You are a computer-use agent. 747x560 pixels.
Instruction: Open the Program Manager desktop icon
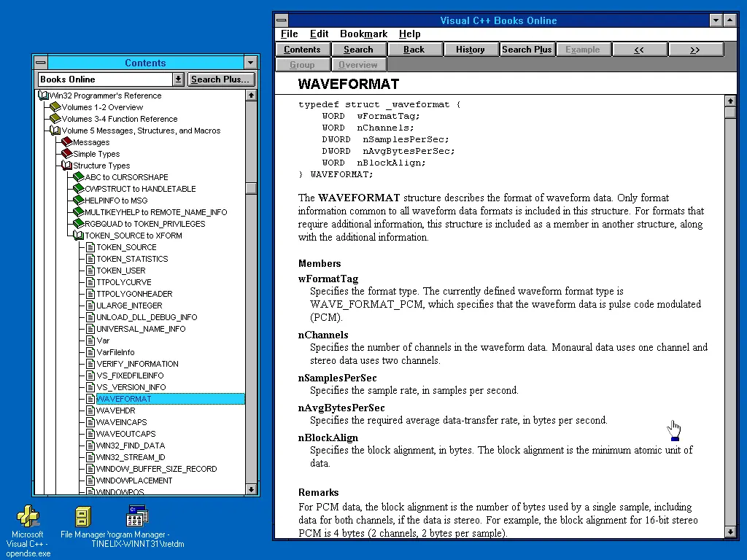click(137, 516)
